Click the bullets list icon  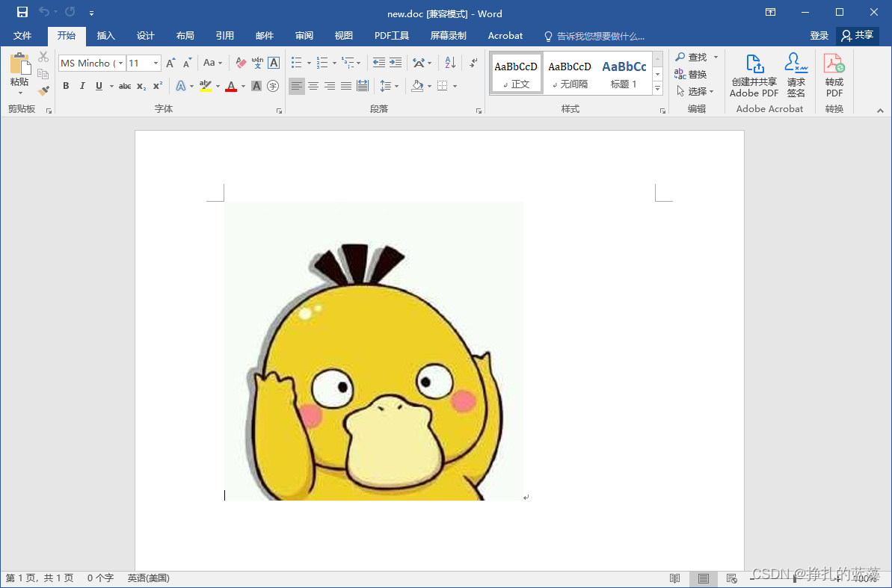pos(296,63)
